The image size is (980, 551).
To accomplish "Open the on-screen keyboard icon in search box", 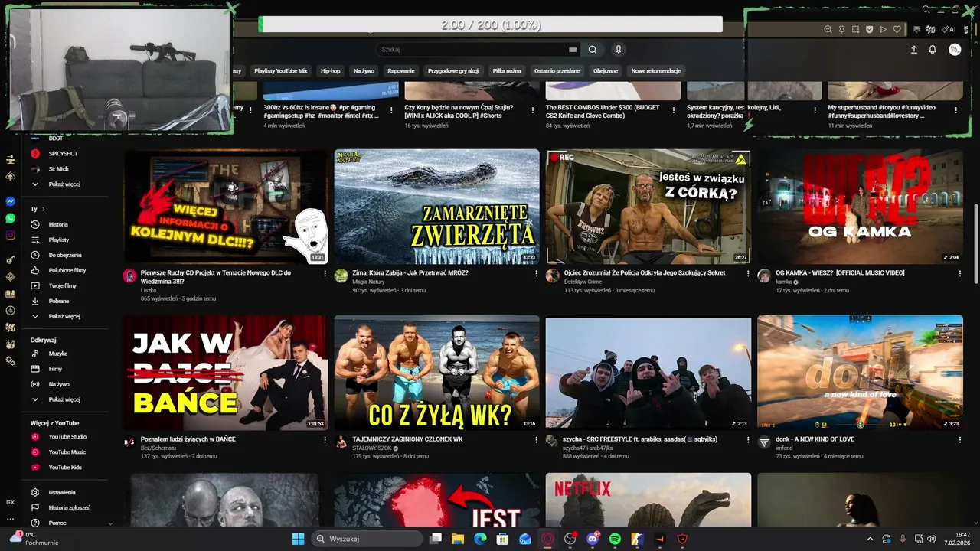I will 573,50.
